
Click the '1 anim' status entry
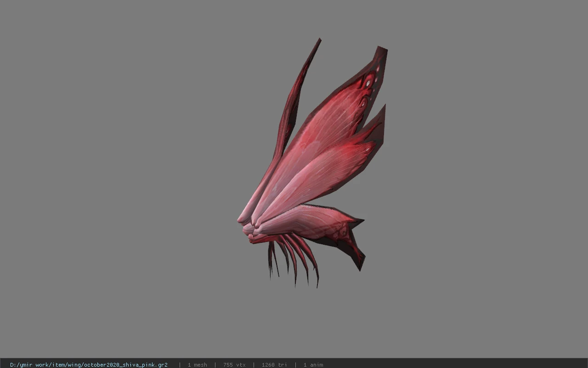313,365
